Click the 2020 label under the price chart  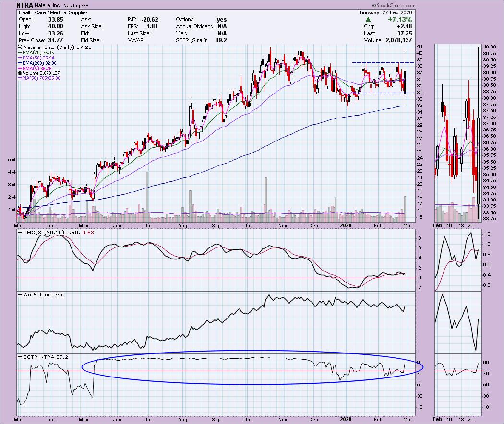click(346, 226)
